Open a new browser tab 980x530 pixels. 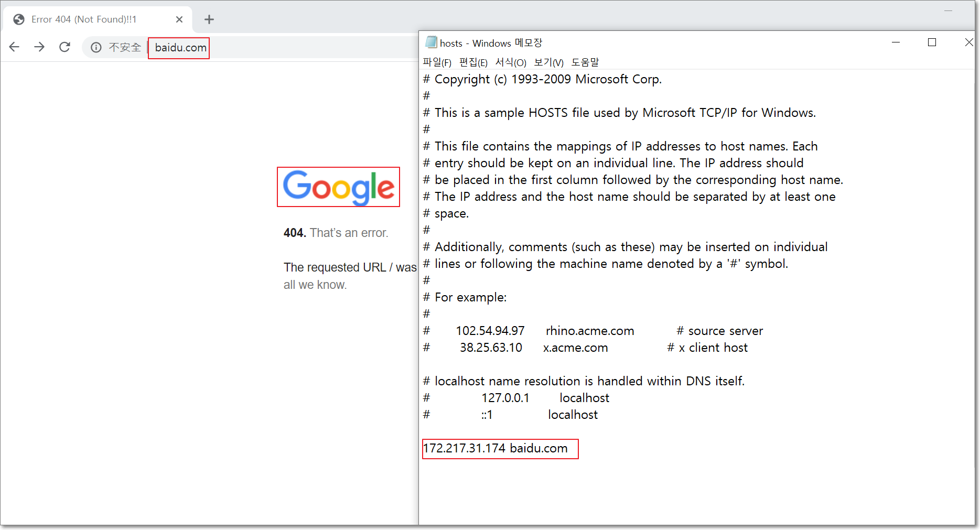pyautogui.click(x=209, y=19)
